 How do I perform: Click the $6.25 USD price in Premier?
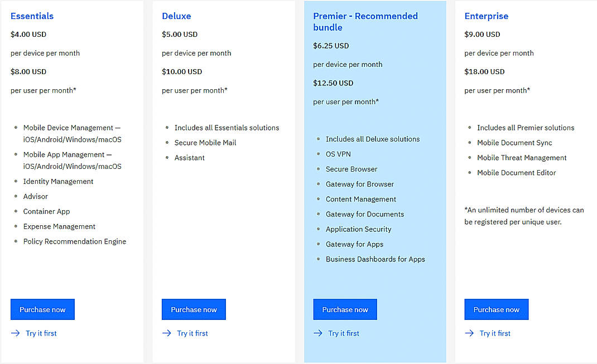(329, 46)
